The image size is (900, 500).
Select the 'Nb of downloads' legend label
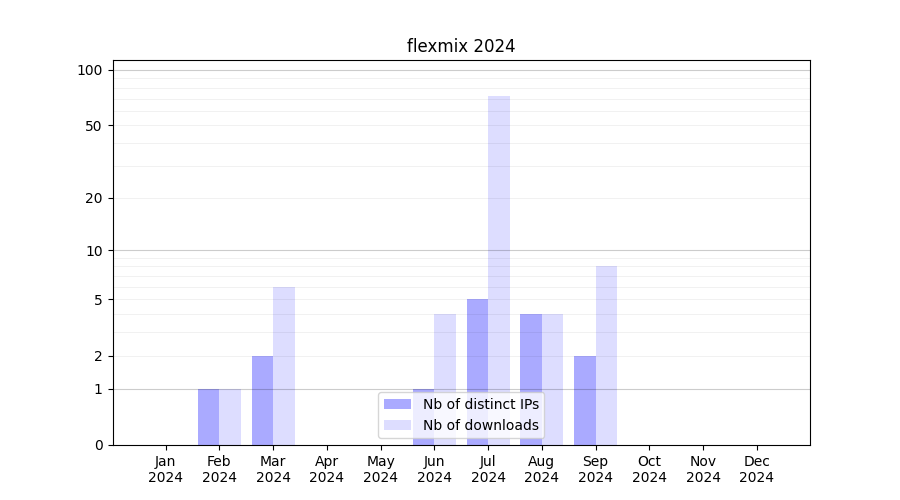click(x=480, y=425)
